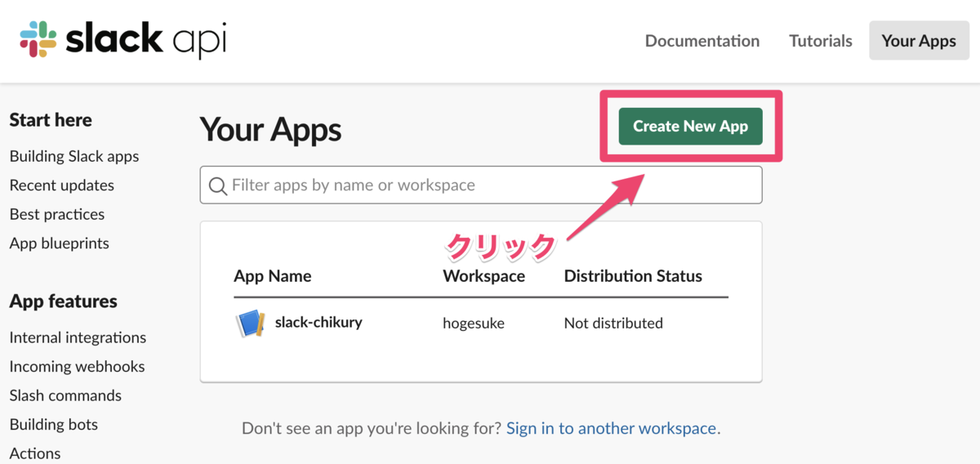Click the Create New App button
The image size is (980, 464).
coord(691,126)
